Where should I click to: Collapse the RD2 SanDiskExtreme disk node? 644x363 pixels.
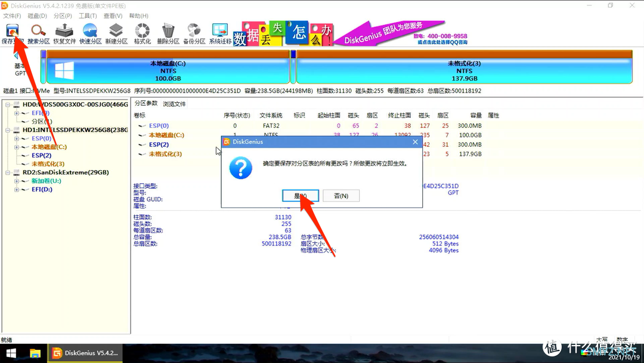[x=7, y=173]
